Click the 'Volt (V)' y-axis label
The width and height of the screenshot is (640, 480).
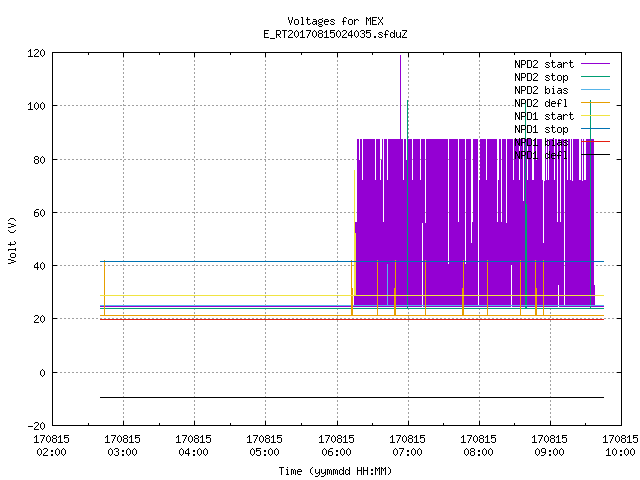click(13, 240)
